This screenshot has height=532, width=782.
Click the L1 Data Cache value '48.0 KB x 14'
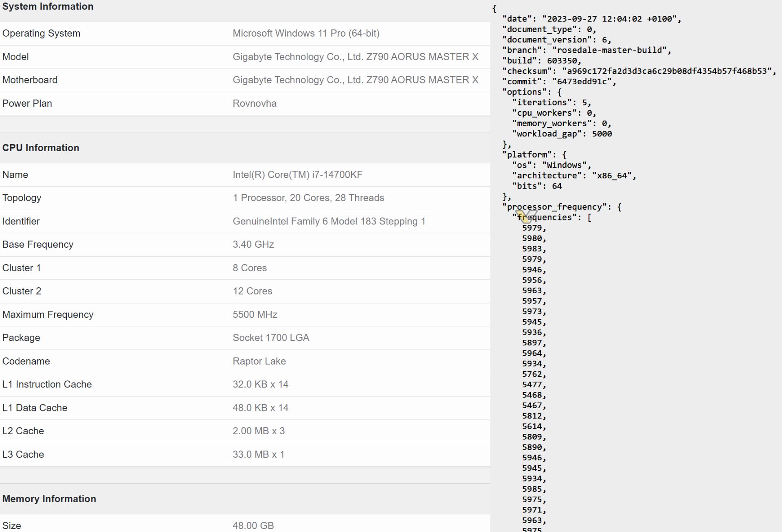tap(260, 408)
